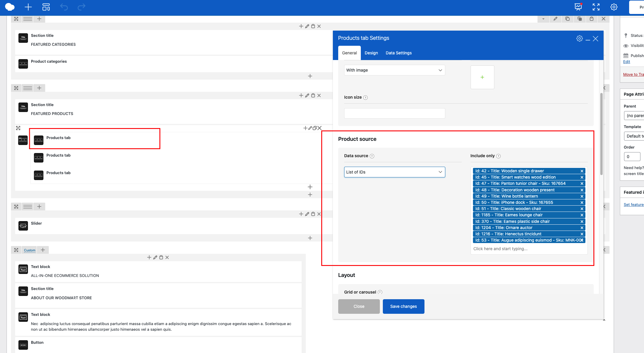Image resolution: width=644 pixels, height=353 pixels.
Task: Open the preview monitor icon in top bar
Action: 578,7
